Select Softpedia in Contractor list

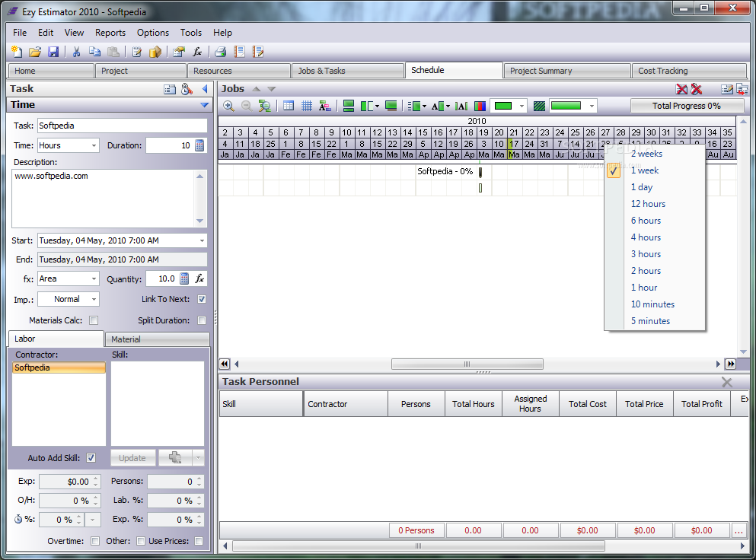(59, 367)
